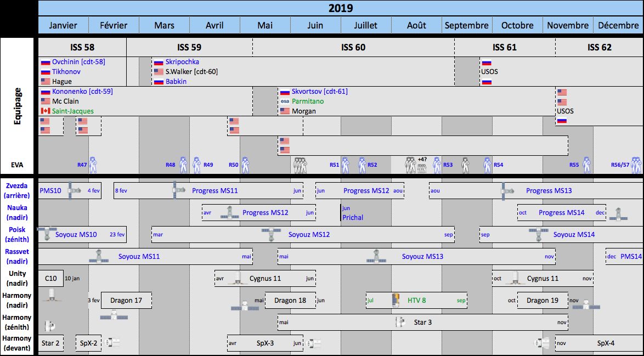Click the ISS 60 expedition header
This screenshot has width=644, height=356.
pos(353,47)
